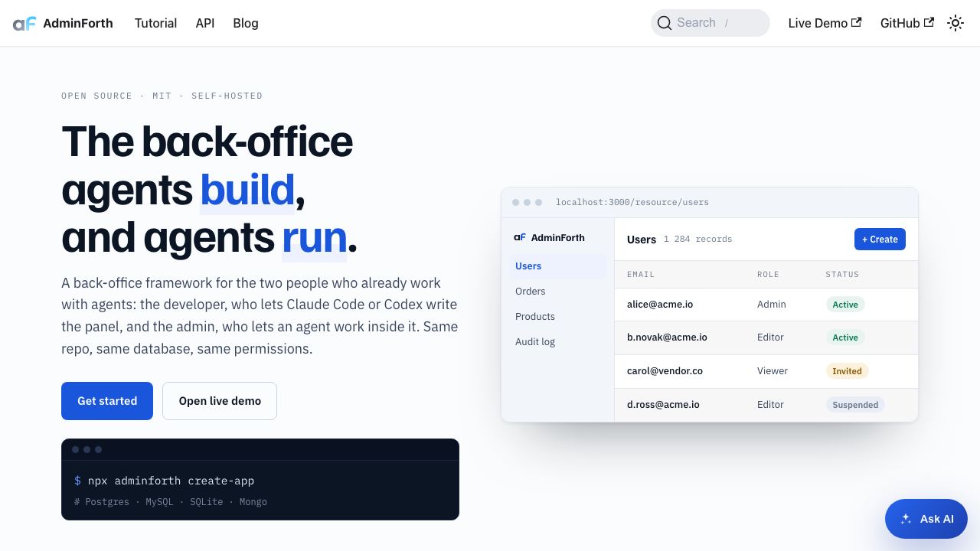
Task: Select Orders in the mock sidebar
Action: tap(557, 292)
